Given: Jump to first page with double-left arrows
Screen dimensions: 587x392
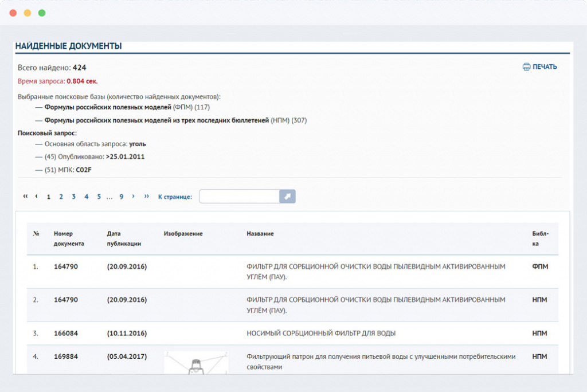Looking at the screenshot, I should pyautogui.click(x=25, y=197).
